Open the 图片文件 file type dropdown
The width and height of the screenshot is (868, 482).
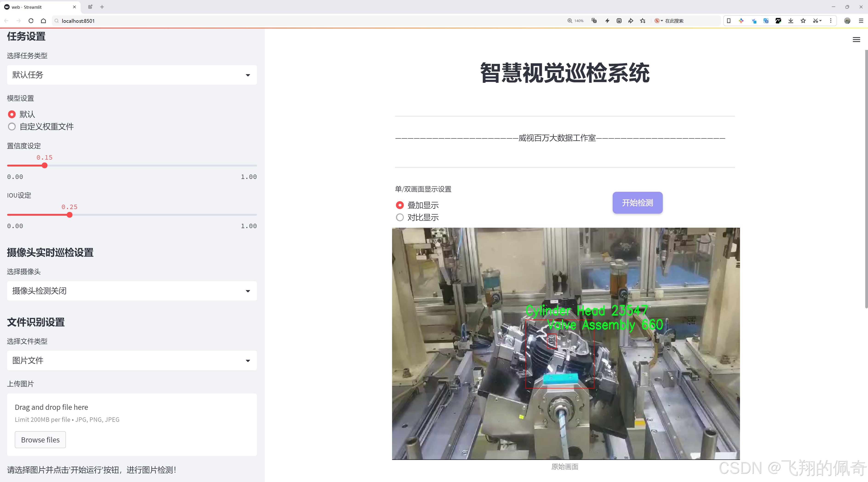132,360
